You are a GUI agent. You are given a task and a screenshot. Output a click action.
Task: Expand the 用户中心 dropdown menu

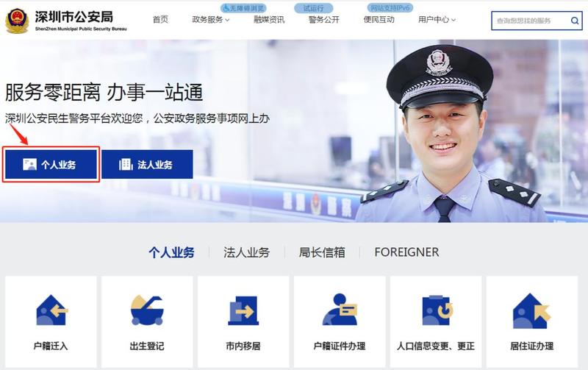point(437,20)
